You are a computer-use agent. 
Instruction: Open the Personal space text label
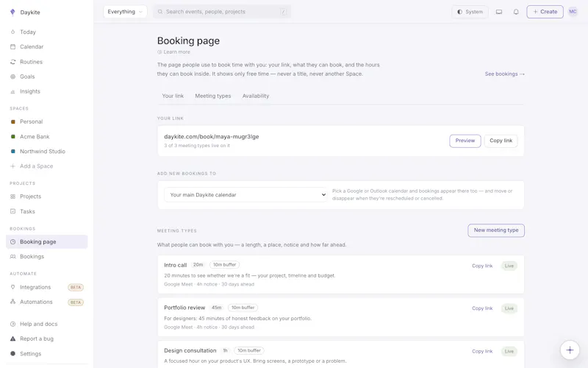pyautogui.click(x=31, y=121)
